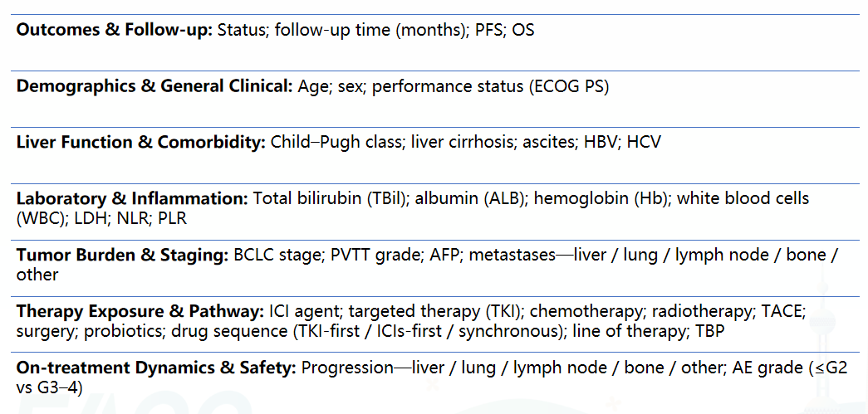This screenshot has height=414, width=868.
Task: Click the 'On-treatment Dynamics & Safety' heading
Action: [156, 367]
